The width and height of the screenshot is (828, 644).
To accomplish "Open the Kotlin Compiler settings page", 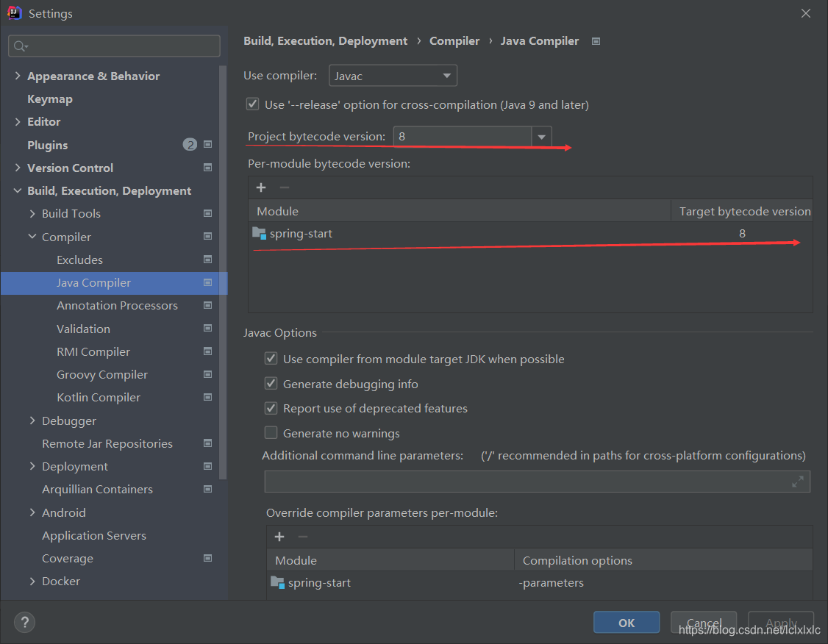I will 99,397.
